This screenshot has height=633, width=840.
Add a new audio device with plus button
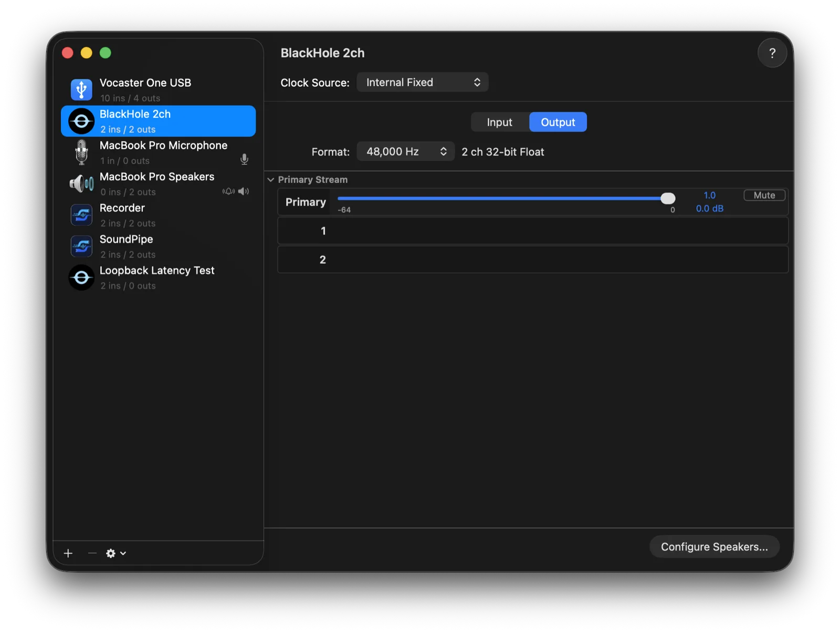pos(68,553)
